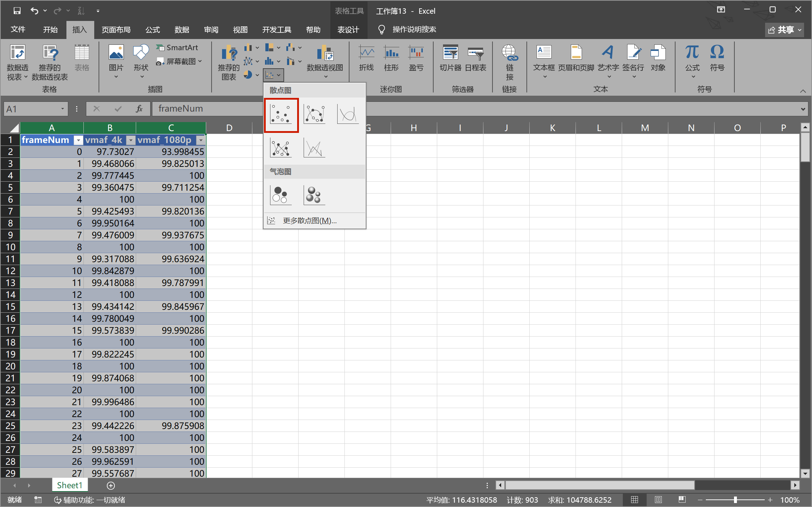Switch to the 页面布局 (Page Layout) tab
The image size is (812, 507).
coord(116,30)
